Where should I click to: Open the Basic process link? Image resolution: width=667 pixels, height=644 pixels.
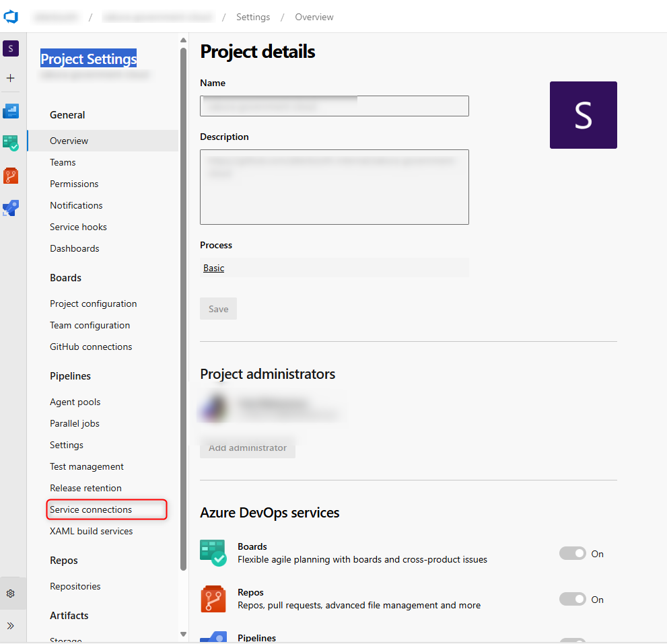(213, 268)
